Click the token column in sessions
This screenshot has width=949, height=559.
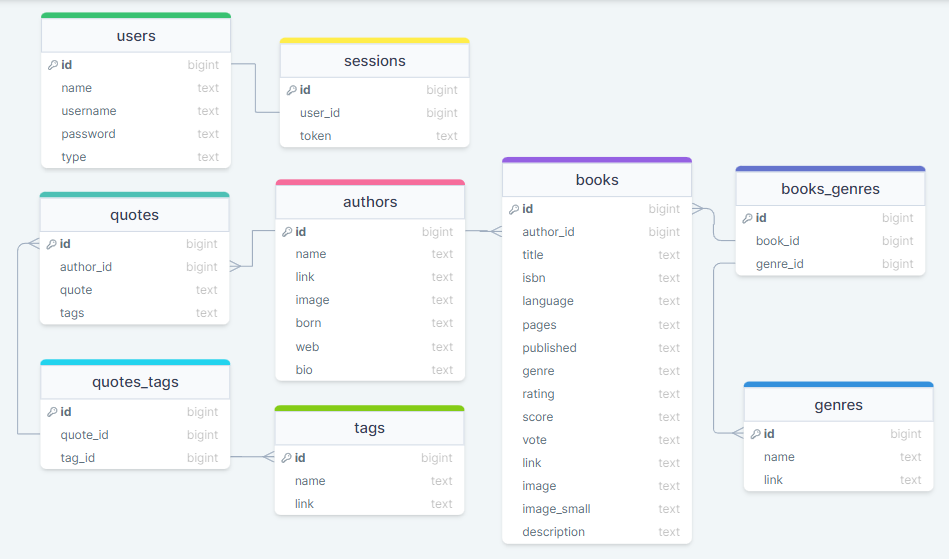coord(375,136)
